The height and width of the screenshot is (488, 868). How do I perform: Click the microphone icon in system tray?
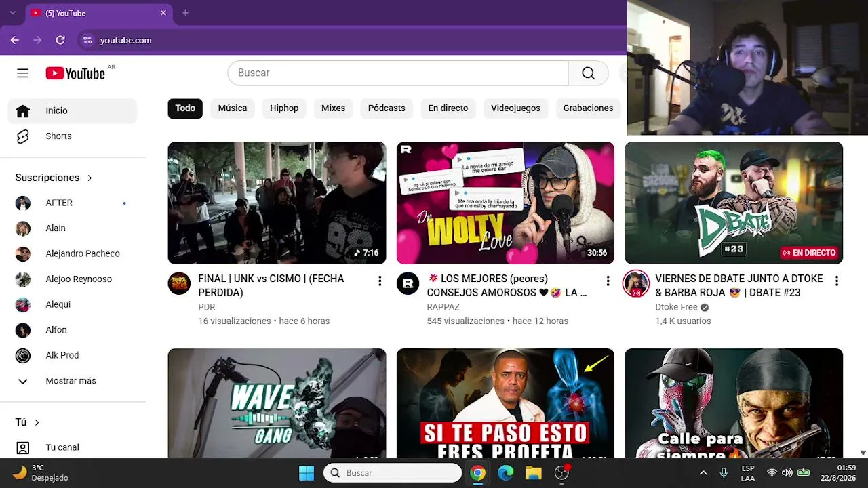(724, 472)
